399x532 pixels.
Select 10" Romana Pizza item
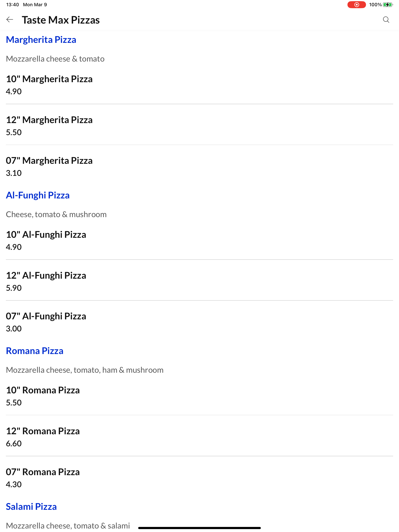click(199, 396)
